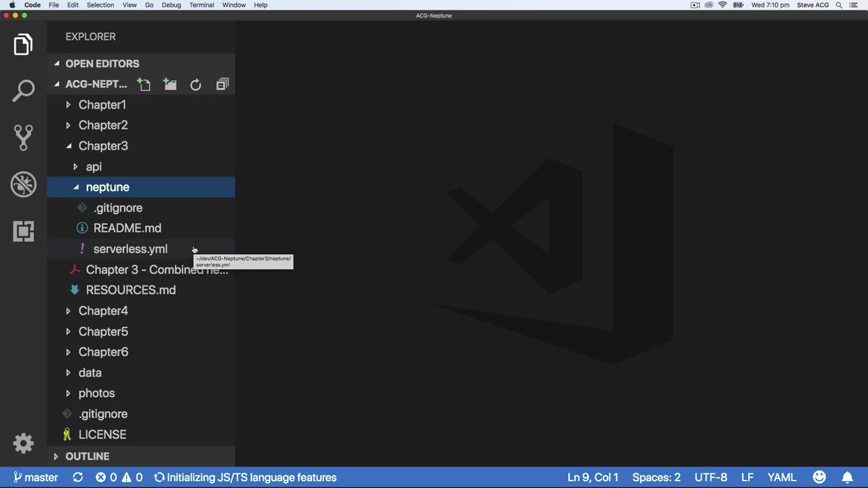Click the master branch indicator
This screenshot has width=868, height=488.
point(35,477)
